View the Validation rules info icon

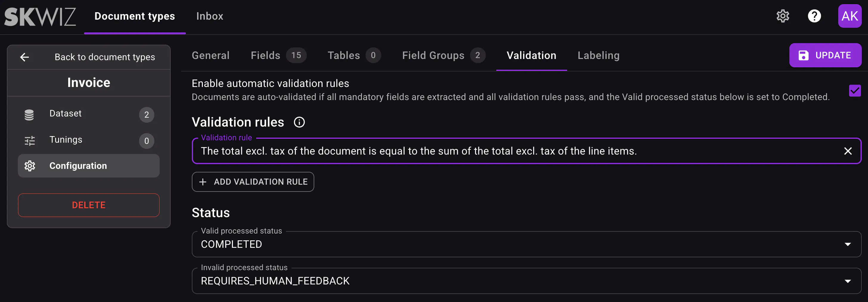pos(299,122)
